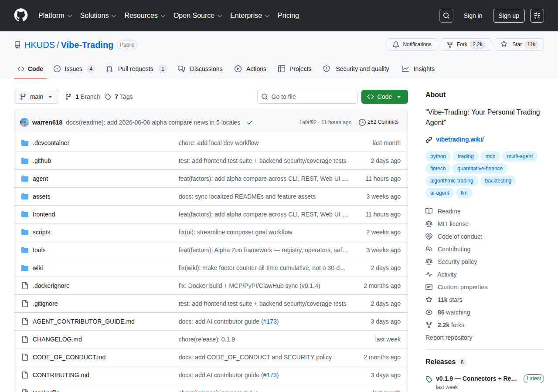
Task: Click Sign in link
Action: pos(473,16)
